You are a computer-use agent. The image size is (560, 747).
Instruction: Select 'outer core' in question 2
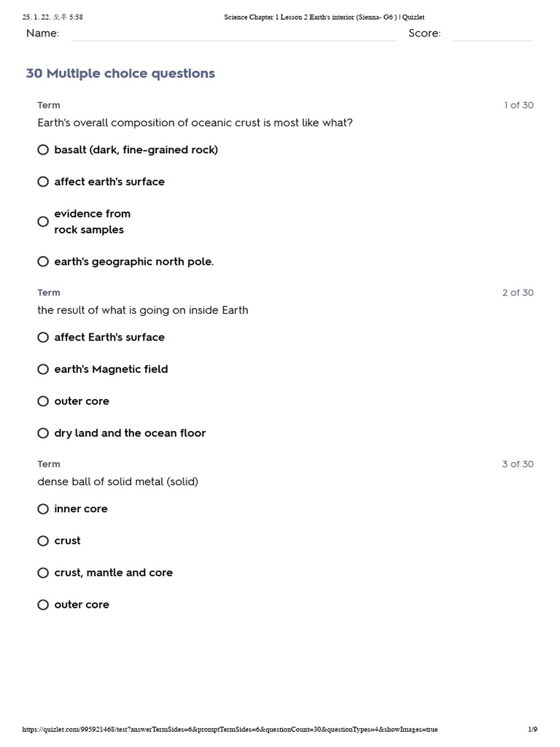click(x=43, y=401)
